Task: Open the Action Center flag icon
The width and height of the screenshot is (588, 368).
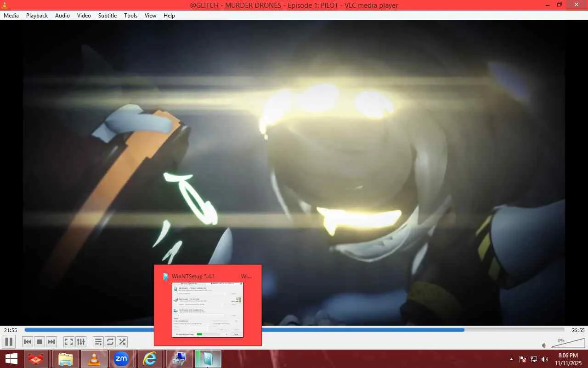Action: (523, 359)
